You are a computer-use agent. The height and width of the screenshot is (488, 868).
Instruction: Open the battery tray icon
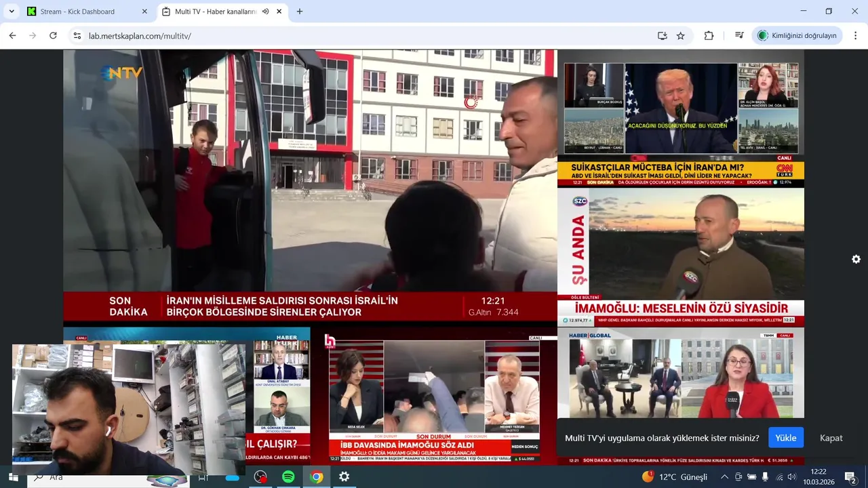click(751, 477)
